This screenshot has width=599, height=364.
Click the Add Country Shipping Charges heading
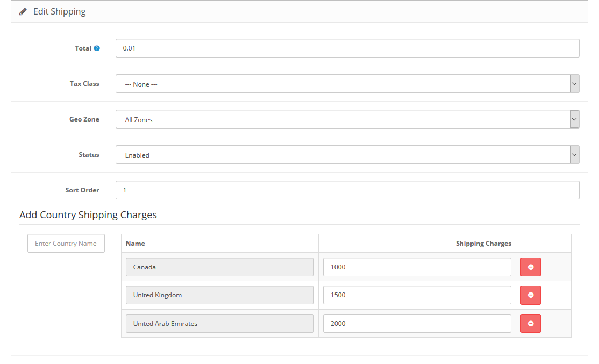(88, 215)
